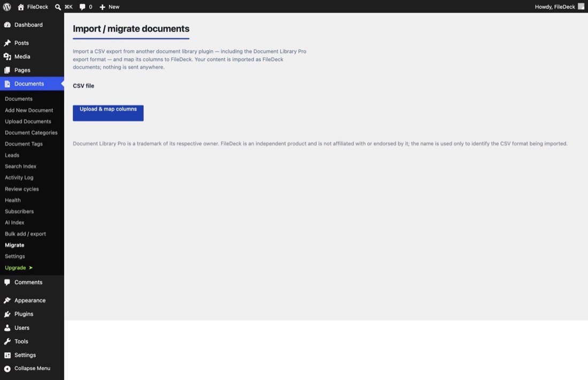Click the plus New content icon
This screenshot has height=380, width=588.
click(102, 7)
